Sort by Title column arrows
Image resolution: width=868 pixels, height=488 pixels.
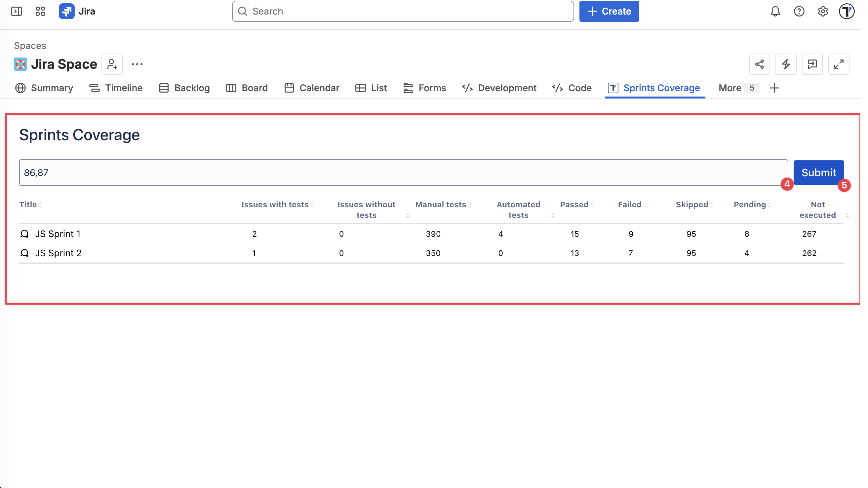pyautogui.click(x=40, y=205)
